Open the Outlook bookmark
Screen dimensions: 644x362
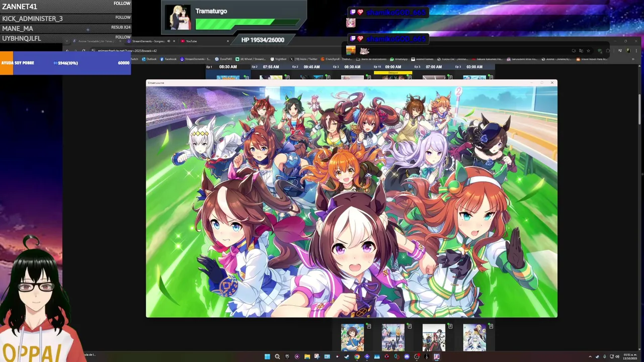[149, 59]
